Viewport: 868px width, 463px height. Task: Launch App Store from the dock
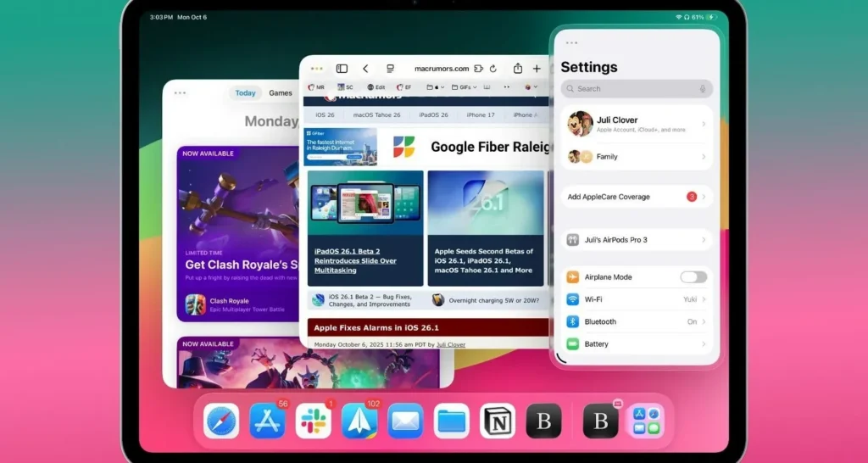point(267,421)
